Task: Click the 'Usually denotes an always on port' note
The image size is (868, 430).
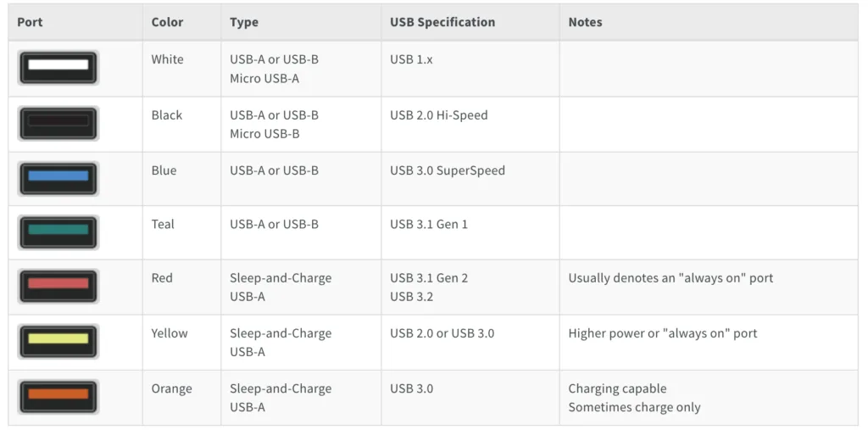Action: [x=670, y=278]
